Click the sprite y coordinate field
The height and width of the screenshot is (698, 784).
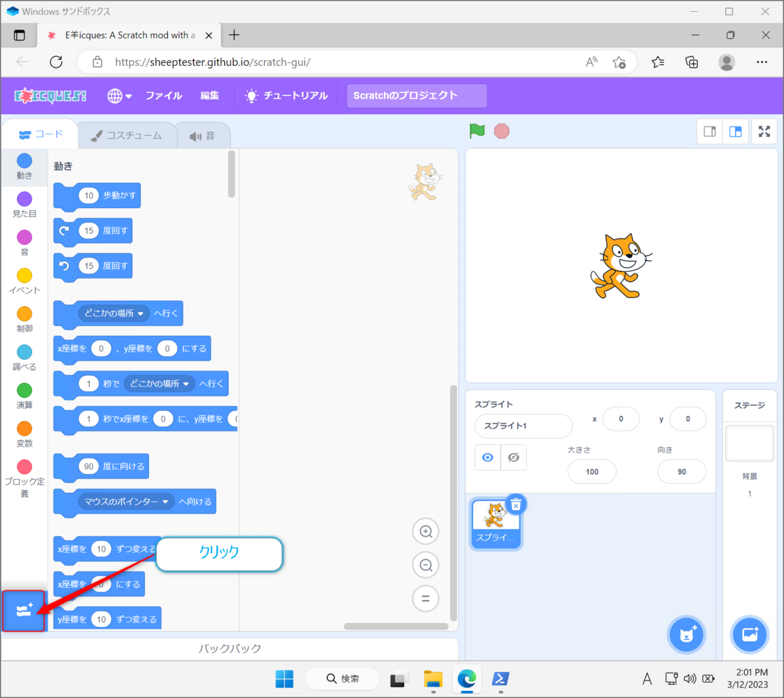coord(687,419)
